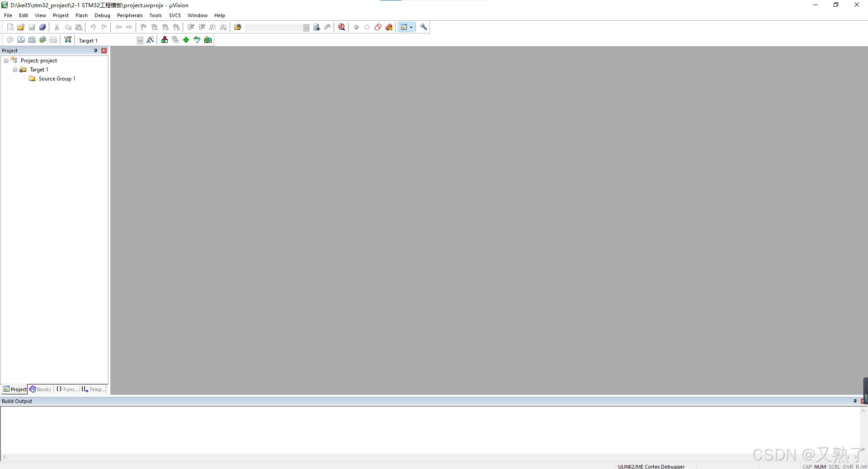Create a new file with toolbar icon
Viewport: 868px width, 469px height.
[x=10, y=27]
